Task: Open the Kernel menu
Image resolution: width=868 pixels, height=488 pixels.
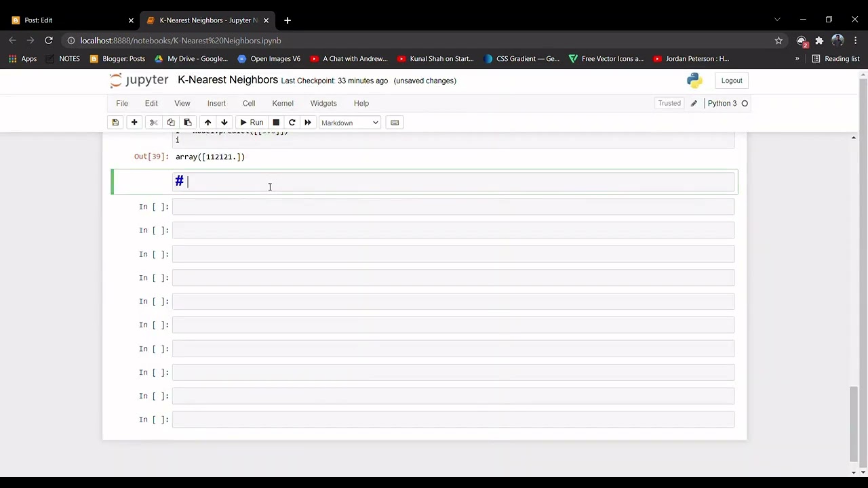Action: coord(283,103)
